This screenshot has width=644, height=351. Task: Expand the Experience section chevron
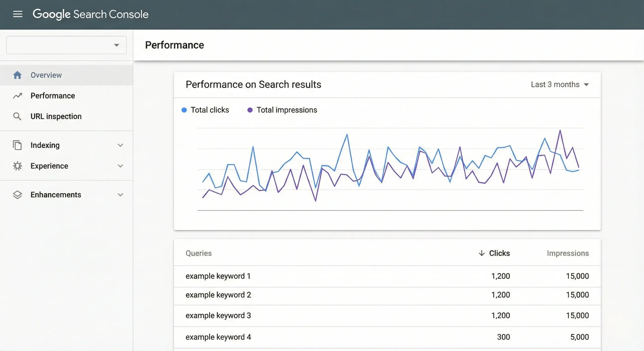click(x=120, y=166)
